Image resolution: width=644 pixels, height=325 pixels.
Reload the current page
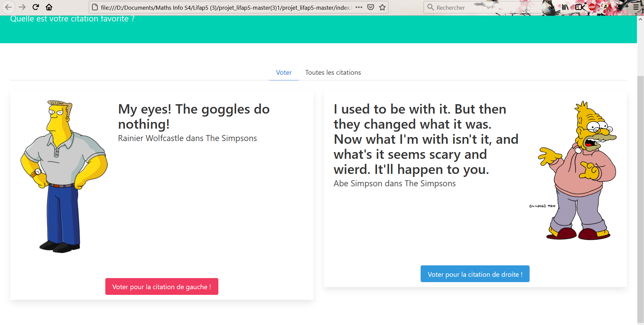[x=36, y=7]
